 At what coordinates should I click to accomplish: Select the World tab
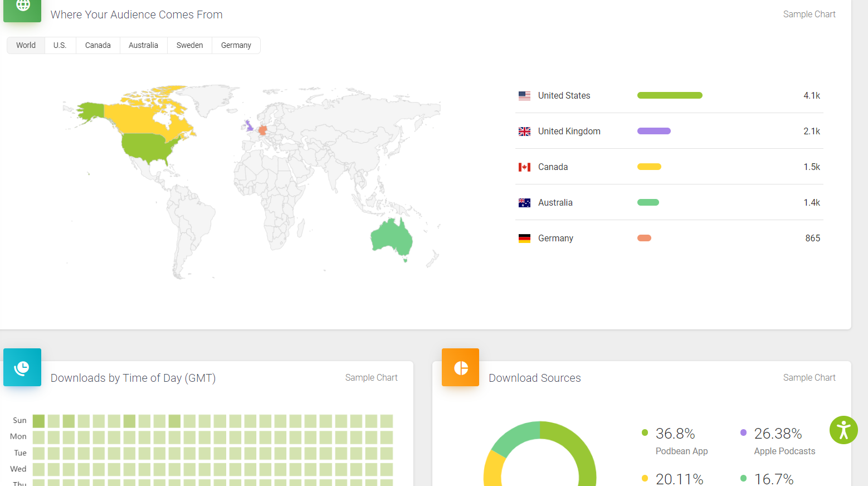pos(26,45)
